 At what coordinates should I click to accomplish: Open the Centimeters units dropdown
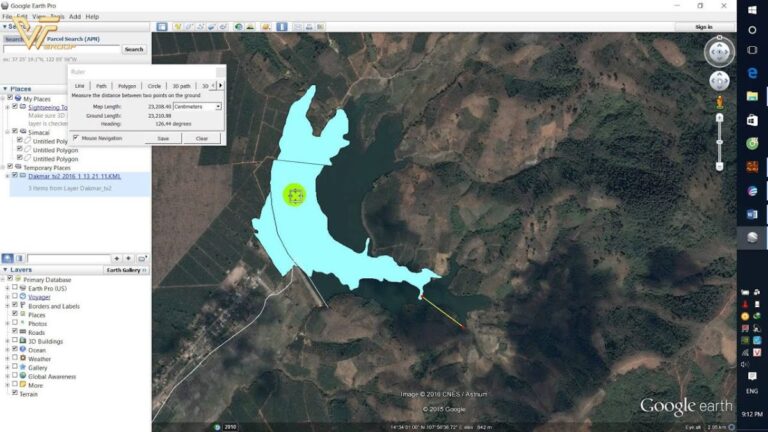point(197,106)
